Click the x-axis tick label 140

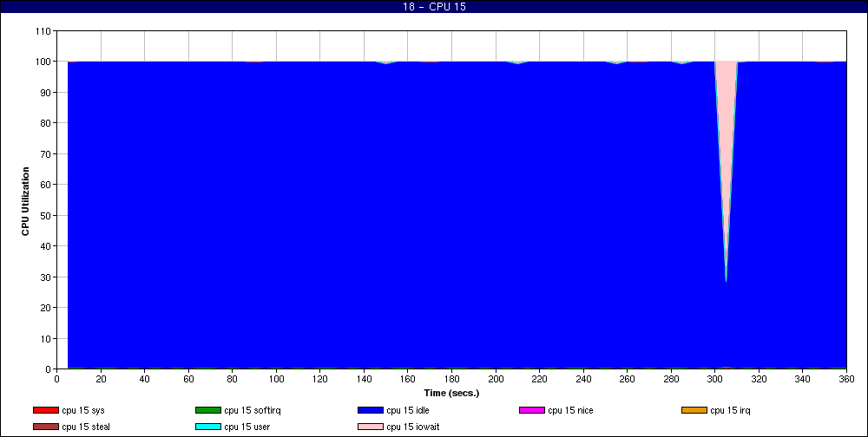365,379
